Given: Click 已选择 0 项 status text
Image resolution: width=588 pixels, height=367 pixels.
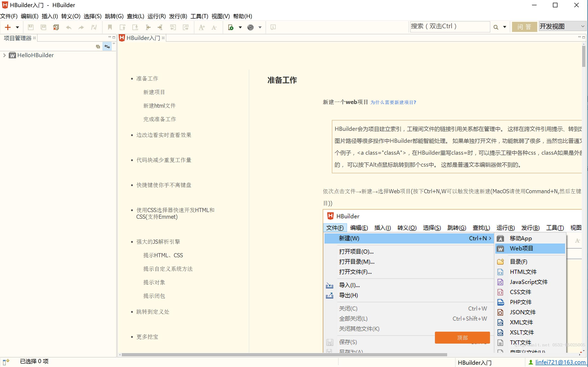Looking at the screenshot, I should (34, 361).
